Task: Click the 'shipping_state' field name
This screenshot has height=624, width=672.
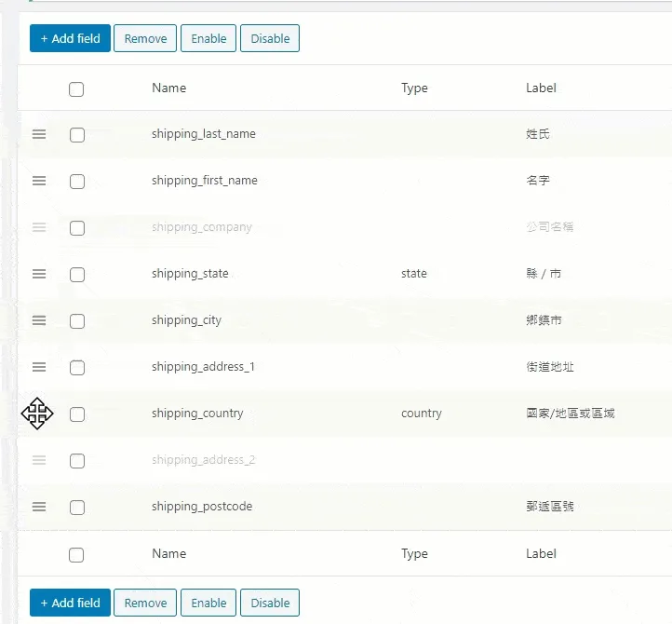Action: (x=190, y=274)
